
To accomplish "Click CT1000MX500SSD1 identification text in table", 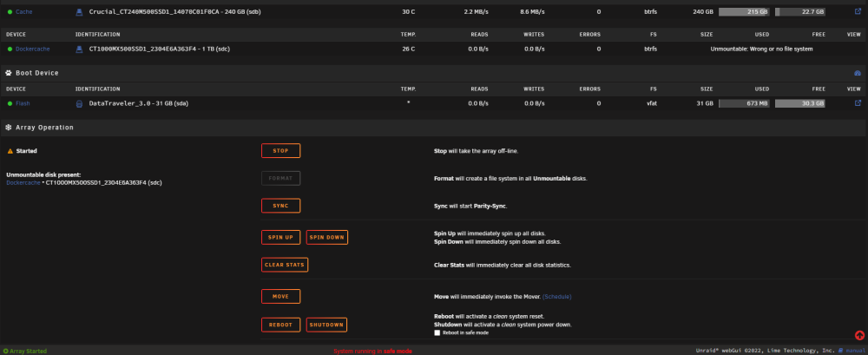I will point(160,49).
